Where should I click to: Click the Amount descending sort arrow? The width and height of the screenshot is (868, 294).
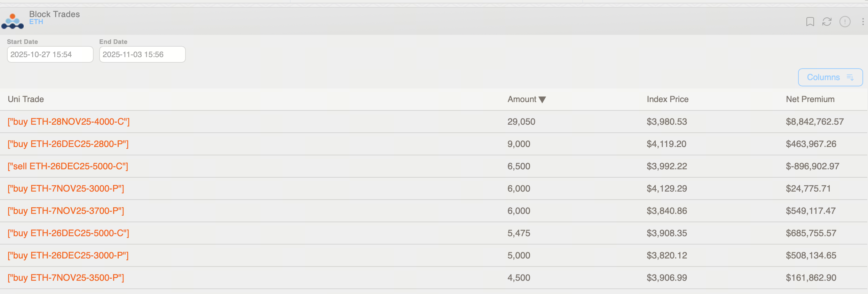point(542,100)
